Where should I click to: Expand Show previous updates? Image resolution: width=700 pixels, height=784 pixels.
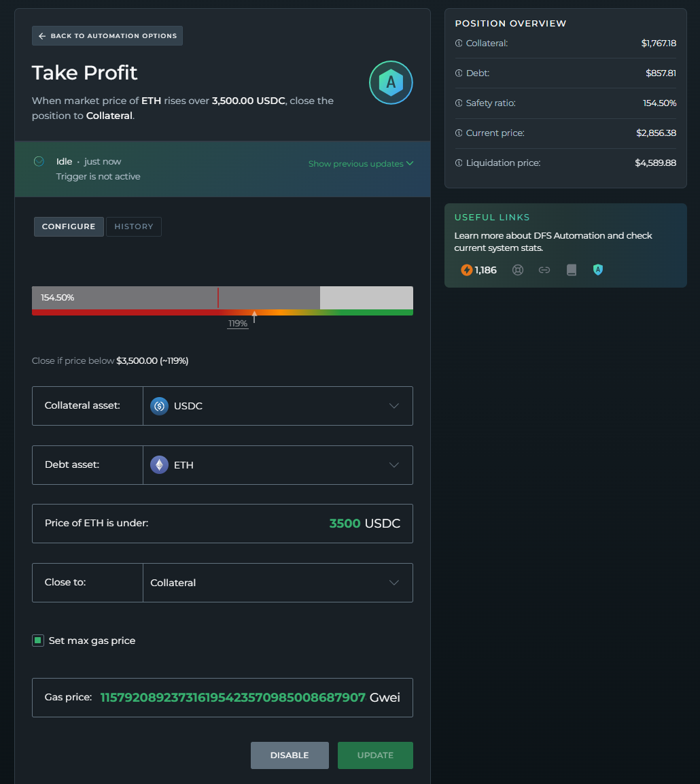click(360, 164)
